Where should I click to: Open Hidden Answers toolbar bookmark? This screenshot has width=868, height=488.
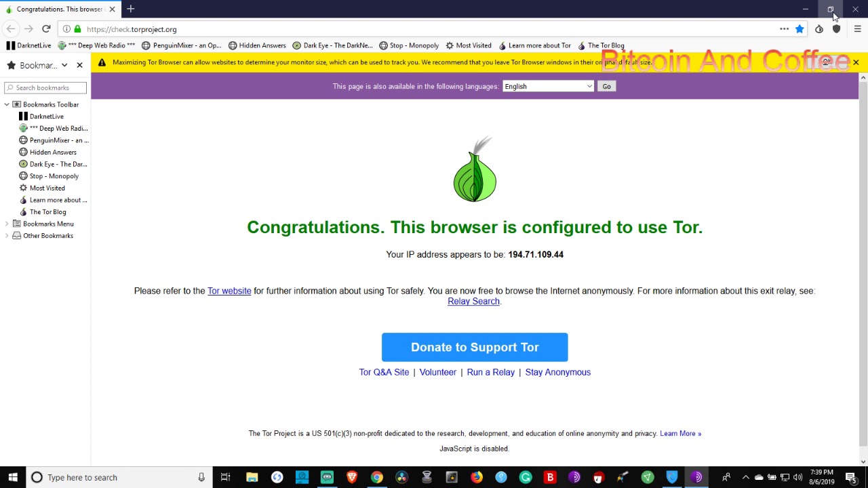point(257,45)
